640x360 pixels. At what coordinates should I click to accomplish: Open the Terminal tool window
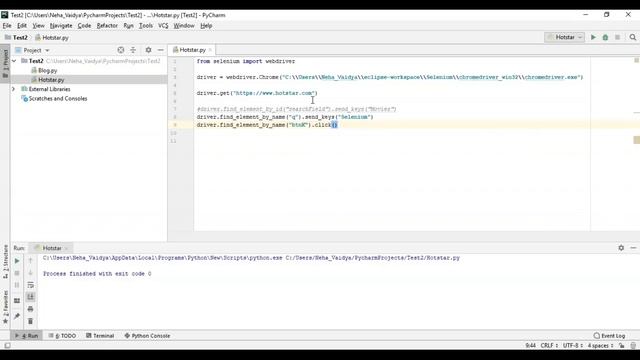click(x=100, y=336)
